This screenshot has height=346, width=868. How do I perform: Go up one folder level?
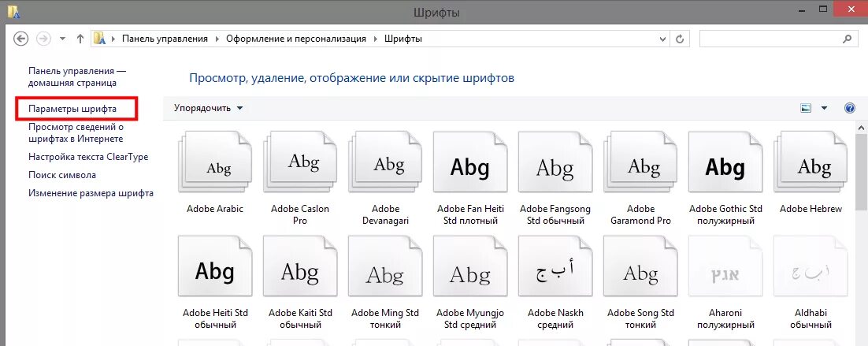pyautogui.click(x=80, y=39)
